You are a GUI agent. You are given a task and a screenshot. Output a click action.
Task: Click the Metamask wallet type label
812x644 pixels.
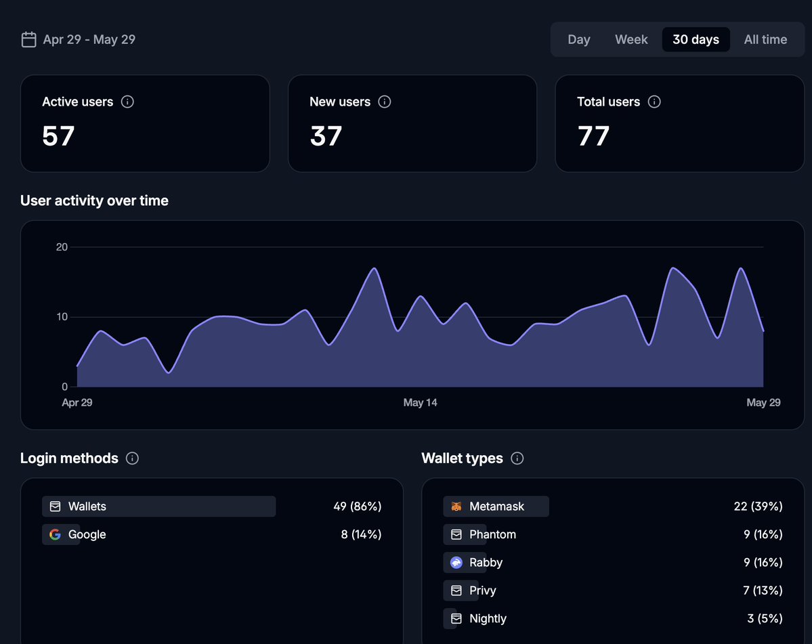[496, 507]
